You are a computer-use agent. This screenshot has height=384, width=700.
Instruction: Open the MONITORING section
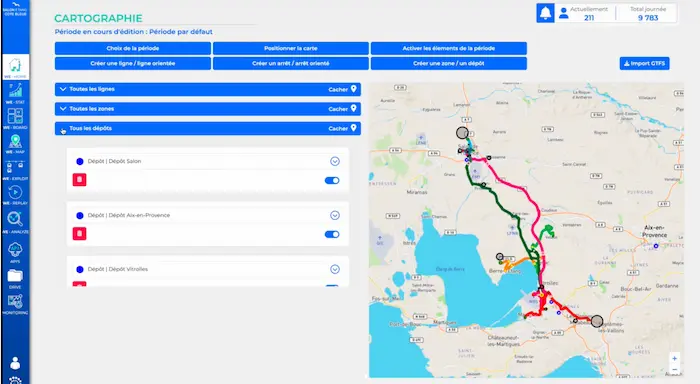click(15, 304)
